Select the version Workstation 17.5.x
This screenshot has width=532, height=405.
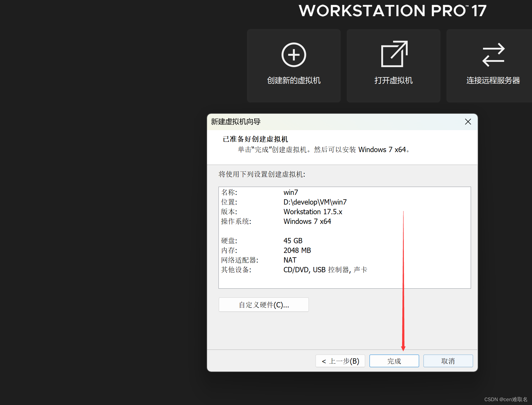click(313, 212)
